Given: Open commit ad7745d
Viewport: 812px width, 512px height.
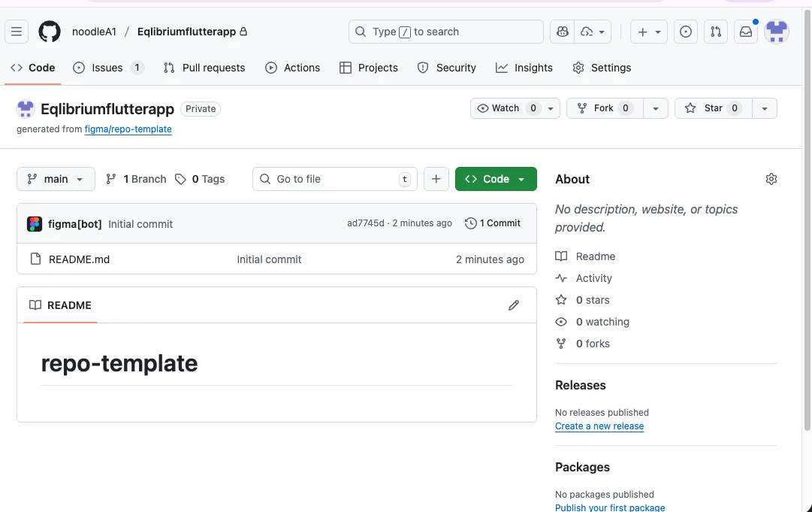Looking at the screenshot, I should tap(366, 223).
